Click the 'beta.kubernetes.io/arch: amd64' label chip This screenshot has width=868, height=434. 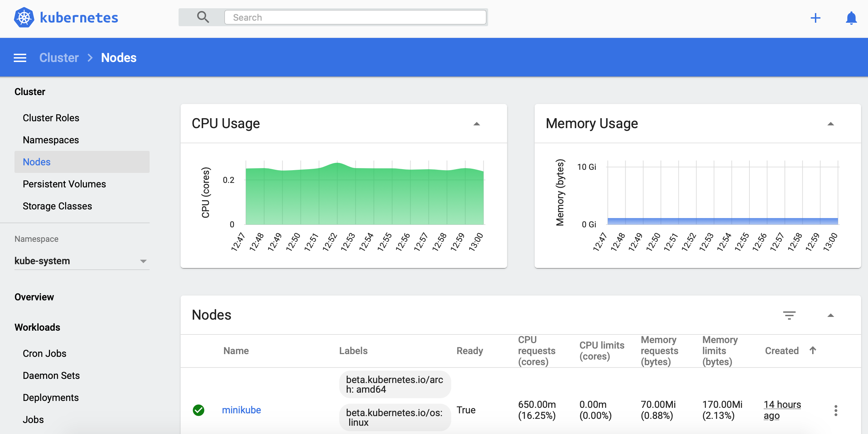point(395,384)
